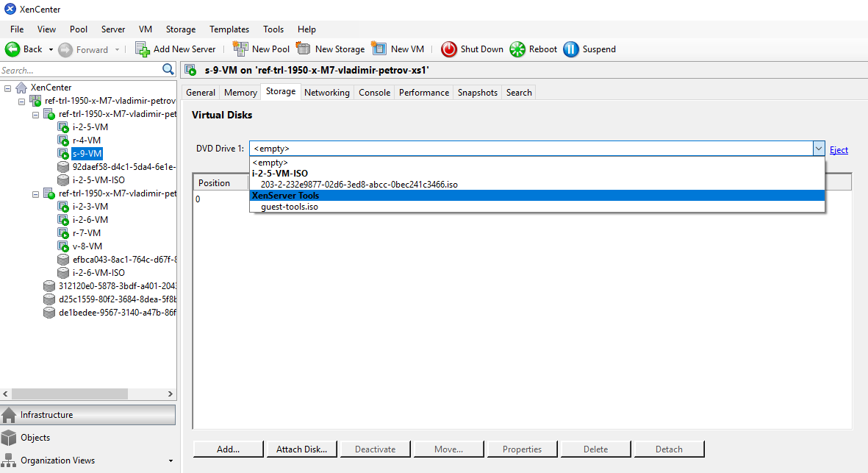Click the i-2-3-VM running VM icon
Image resolution: width=868 pixels, height=473 pixels.
[63, 207]
